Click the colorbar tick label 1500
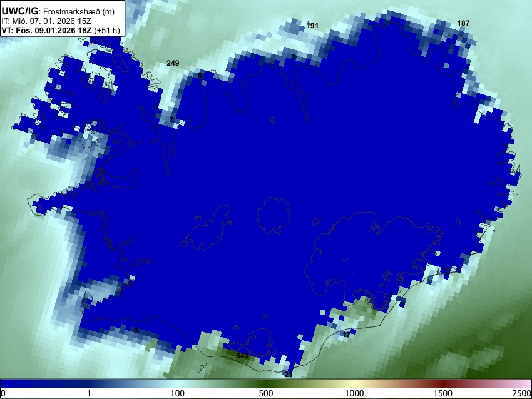The height and width of the screenshot is (399, 532). [442, 393]
